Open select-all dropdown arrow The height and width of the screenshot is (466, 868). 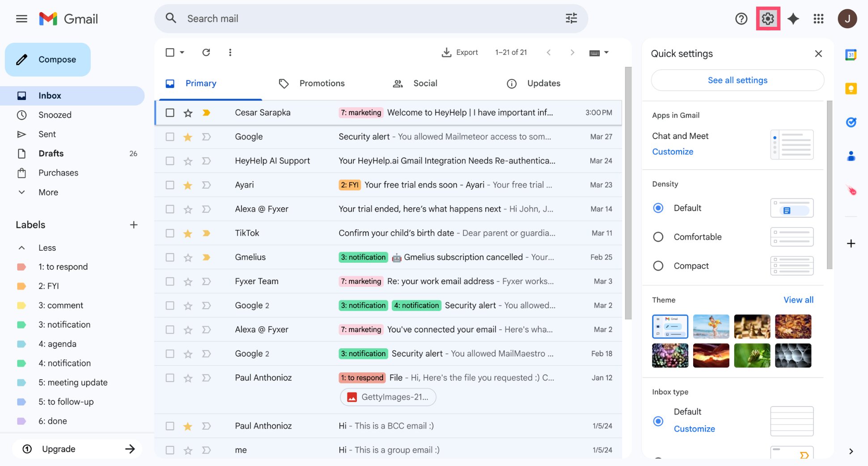[182, 52]
